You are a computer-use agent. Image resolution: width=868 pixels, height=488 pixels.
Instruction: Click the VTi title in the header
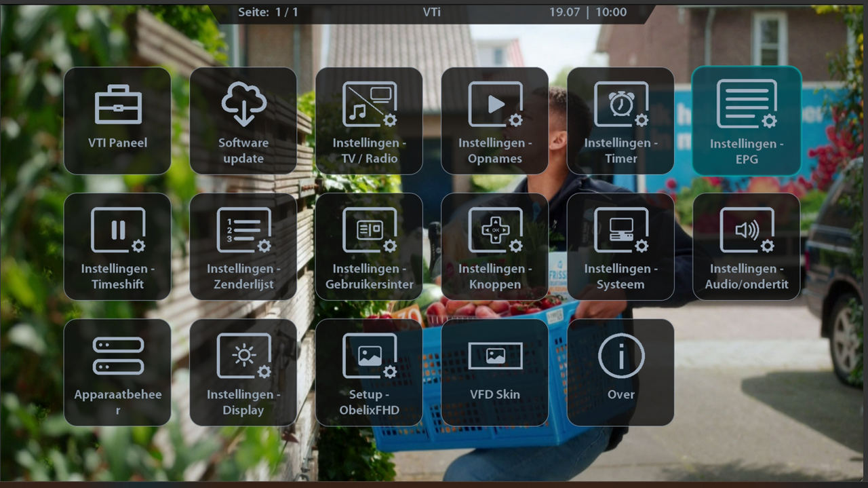tap(433, 12)
